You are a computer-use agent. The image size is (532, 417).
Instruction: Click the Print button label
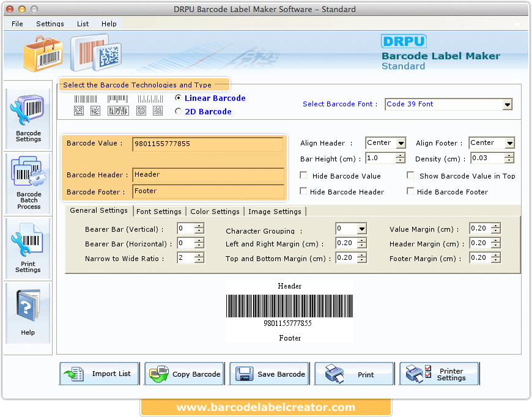point(366,375)
